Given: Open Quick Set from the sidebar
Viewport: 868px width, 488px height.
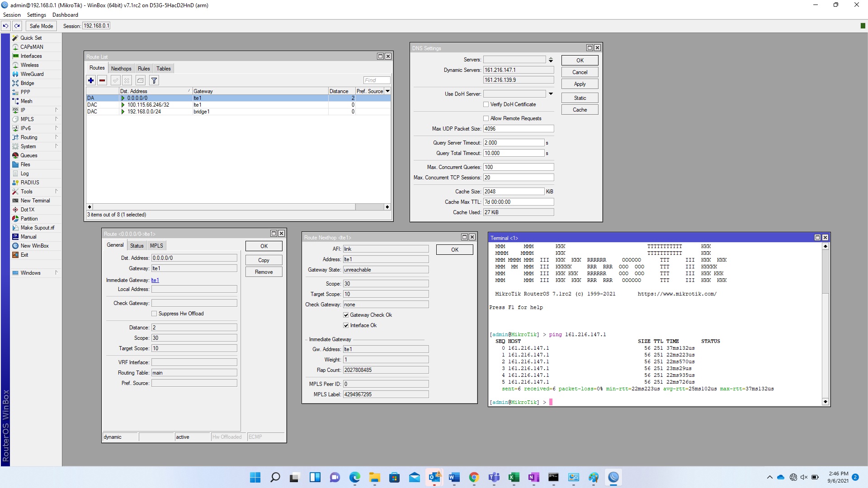Looking at the screenshot, I should [x=31, y=38].
